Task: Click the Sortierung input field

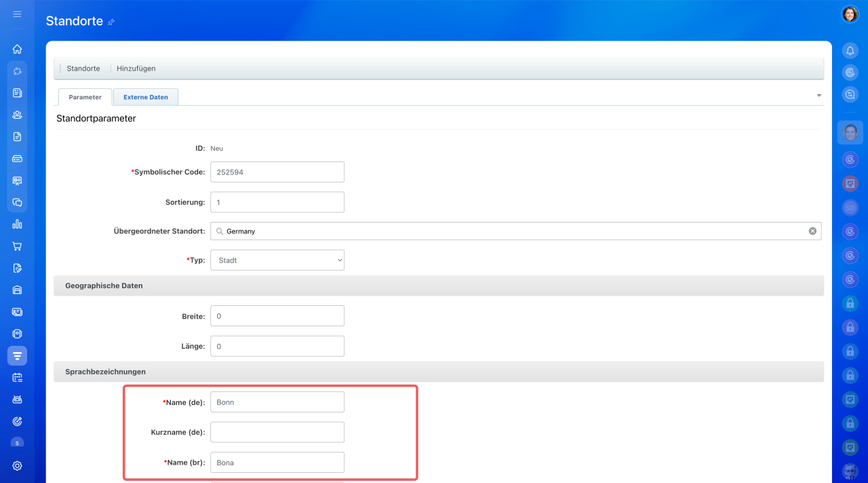Action: [x=277, y=202]
